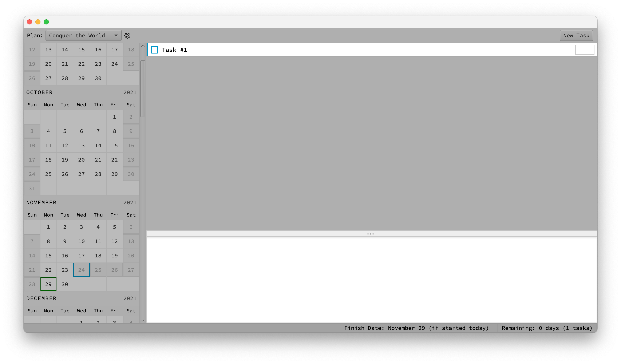Click the three-dot expander panel
Screen dimensions: 621x364
[371, 234]
